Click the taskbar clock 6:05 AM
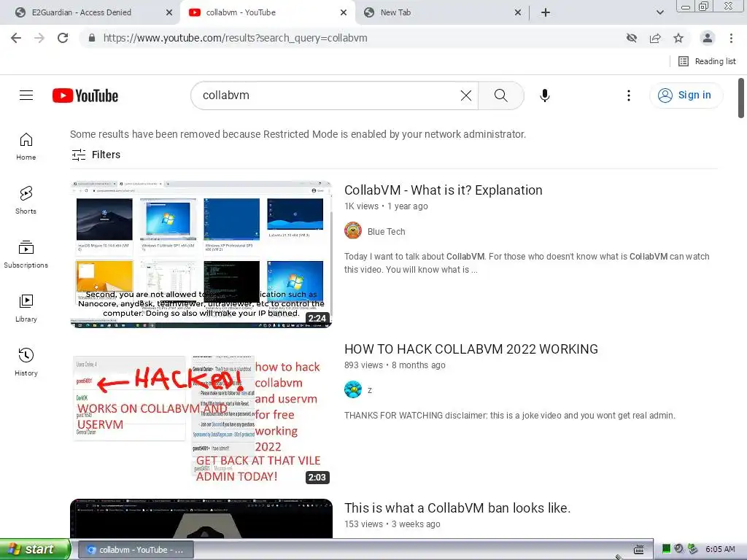 tap(720, 549)
